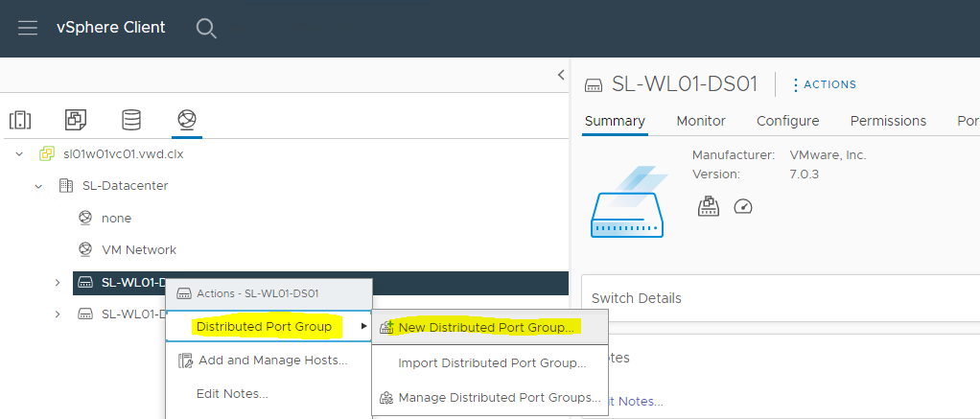Choose New Distributed Port Group...
Screen dimensions: 980x419
click(x=489, y=327)
